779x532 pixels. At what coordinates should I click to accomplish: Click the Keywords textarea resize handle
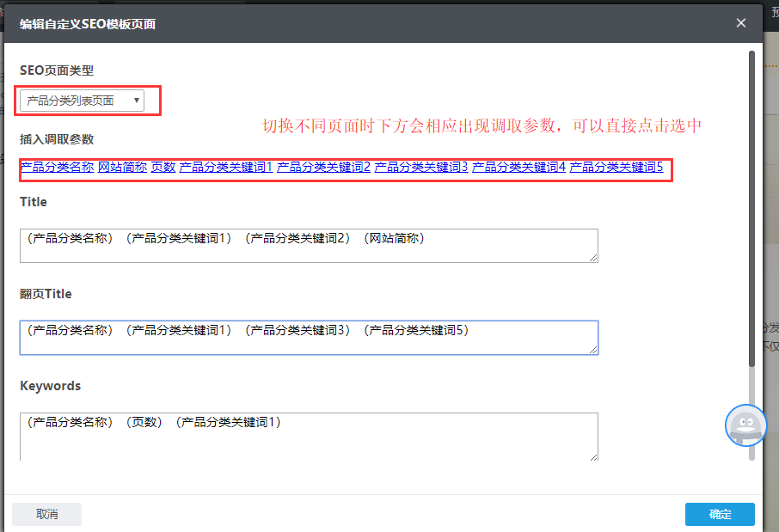pyautogui.click(x=593, y=456)
